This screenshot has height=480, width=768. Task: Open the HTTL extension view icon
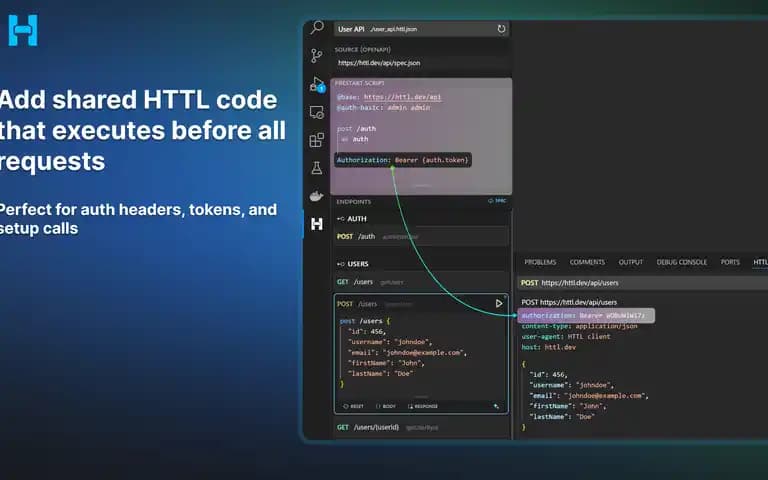317,224
